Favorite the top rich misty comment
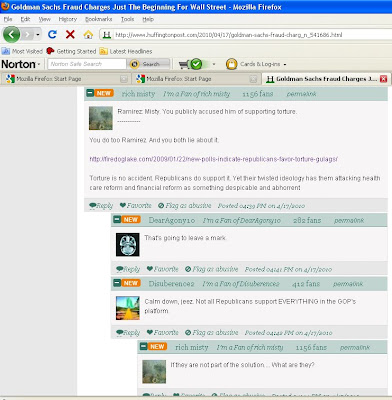Viewport: 392px width, 400px height. point(136,205)
